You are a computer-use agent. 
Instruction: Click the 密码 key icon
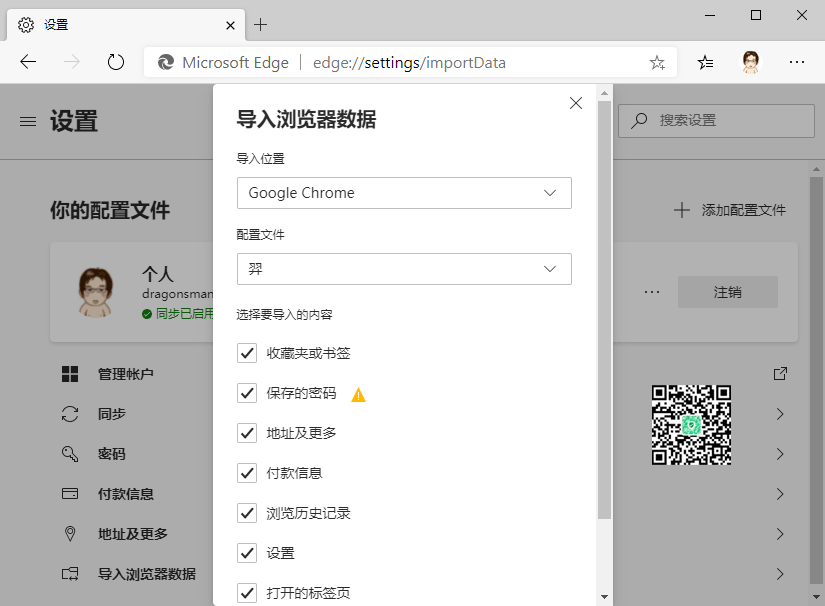[69, 453]
